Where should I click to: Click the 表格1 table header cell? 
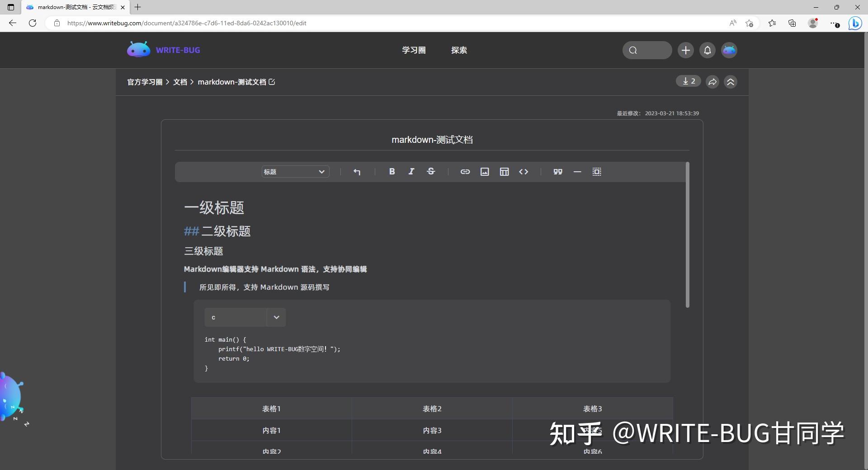(272, 409)
